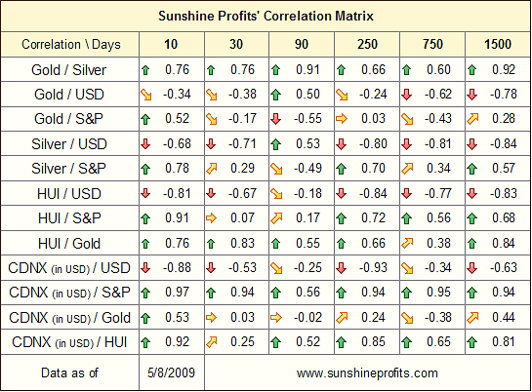The height and width of the screenshot is (392, 532).
Task: Click the orange right arrow for Gold / S&P 250-day
Action: [x=342, y=119]
